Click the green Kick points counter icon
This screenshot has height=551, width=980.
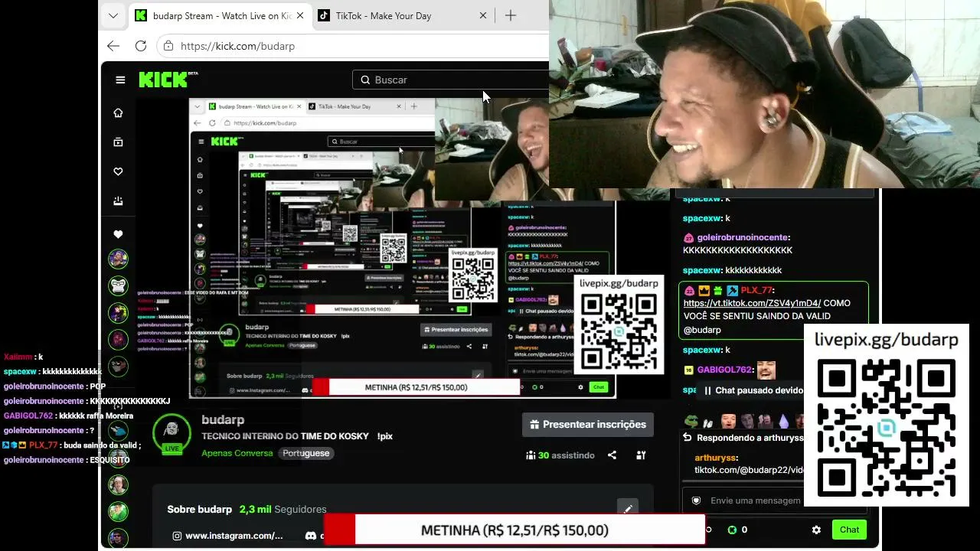coord(732,530)
